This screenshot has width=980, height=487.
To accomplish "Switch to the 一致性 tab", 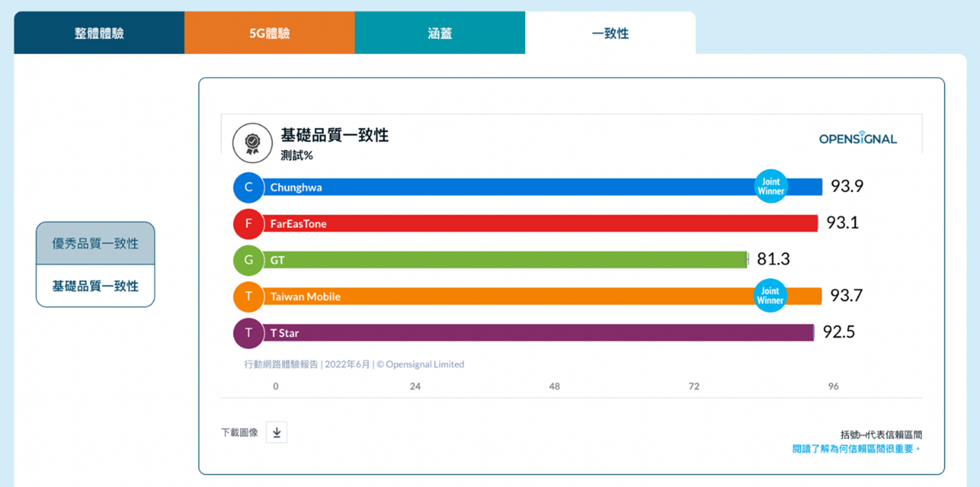I will (610, 33).
